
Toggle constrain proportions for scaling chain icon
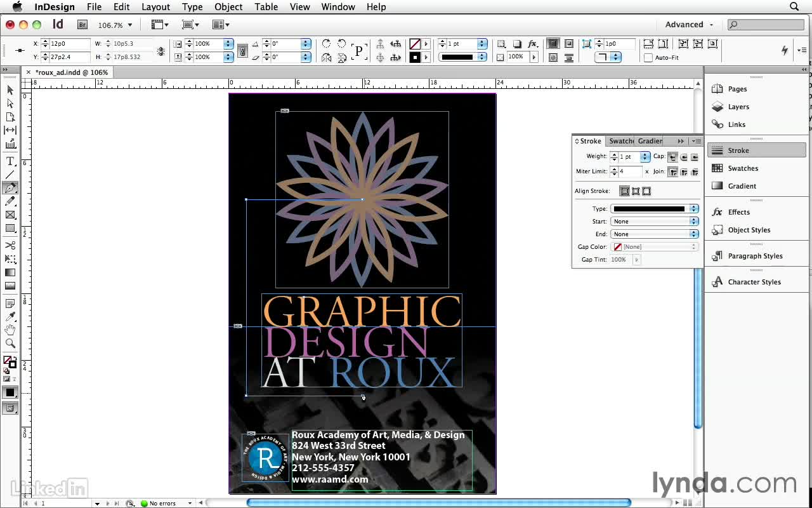(242, 51)
